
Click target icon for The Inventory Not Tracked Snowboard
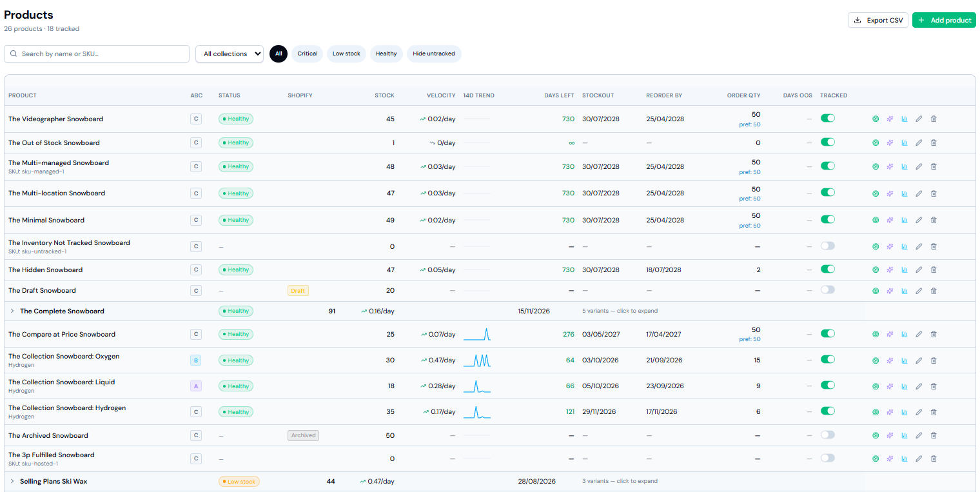[x=876, y=246]
